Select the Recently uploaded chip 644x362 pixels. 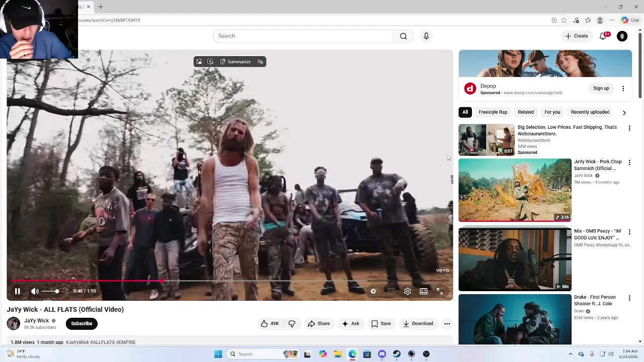coord(590,112)
